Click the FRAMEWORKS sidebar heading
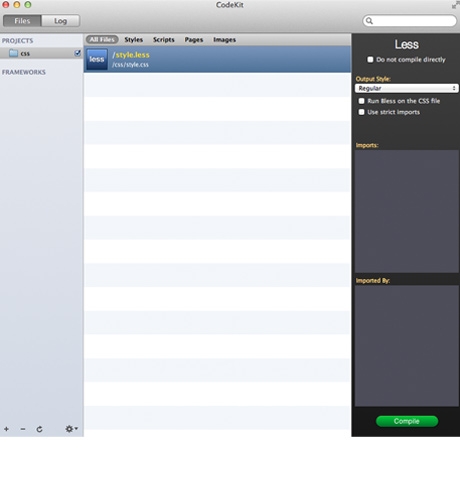Image resolution: width=460 pixels, height=500 pixels. pyautogui.click(x=24, y=72)
